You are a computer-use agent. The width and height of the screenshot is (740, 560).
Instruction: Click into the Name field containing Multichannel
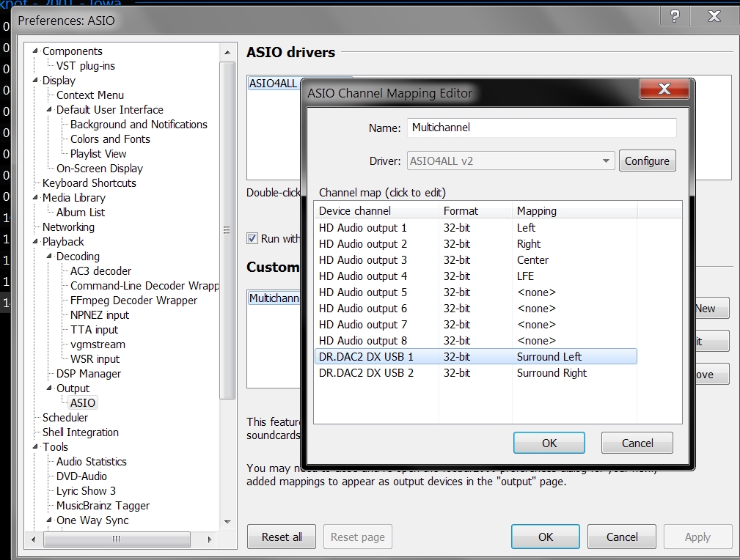click(x=541, y=128)
